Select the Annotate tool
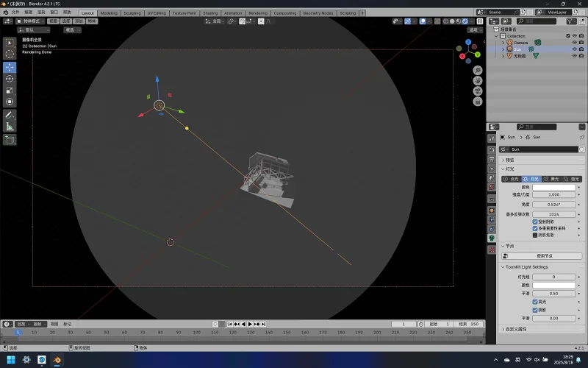The height and width of the screenshot is (368, 588). click(x=10, y=115)
